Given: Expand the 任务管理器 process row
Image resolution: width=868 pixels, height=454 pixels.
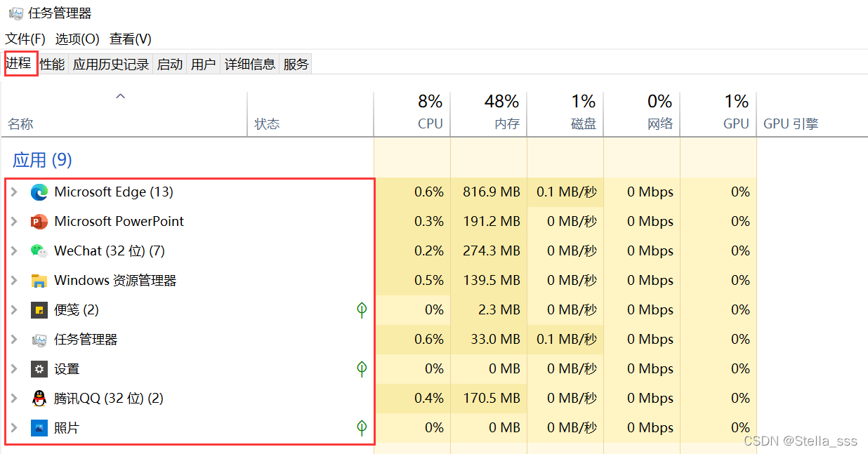Looking at the screenshot, I should click(x=14, y=340).
